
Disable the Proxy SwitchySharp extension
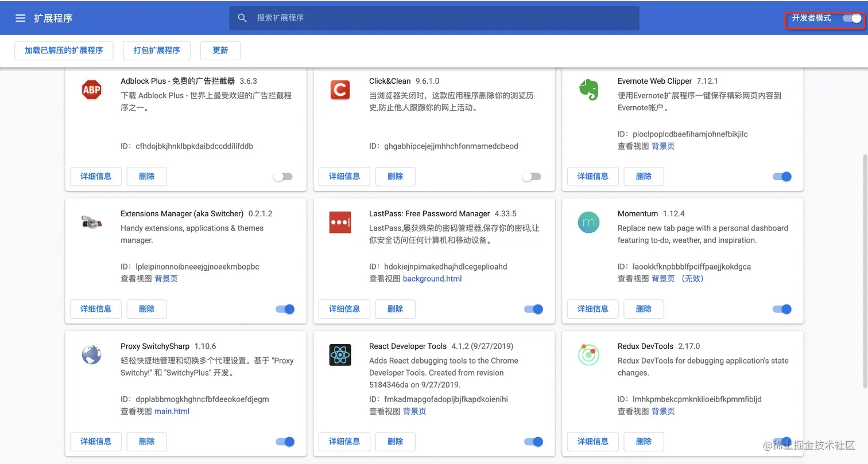coord(285,442)
